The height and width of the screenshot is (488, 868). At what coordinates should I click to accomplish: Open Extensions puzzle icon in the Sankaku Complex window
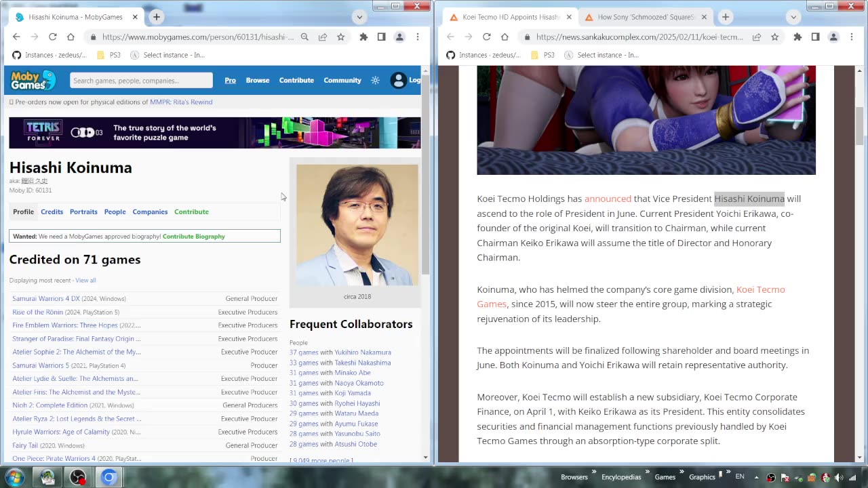click(x=797, y=37)
